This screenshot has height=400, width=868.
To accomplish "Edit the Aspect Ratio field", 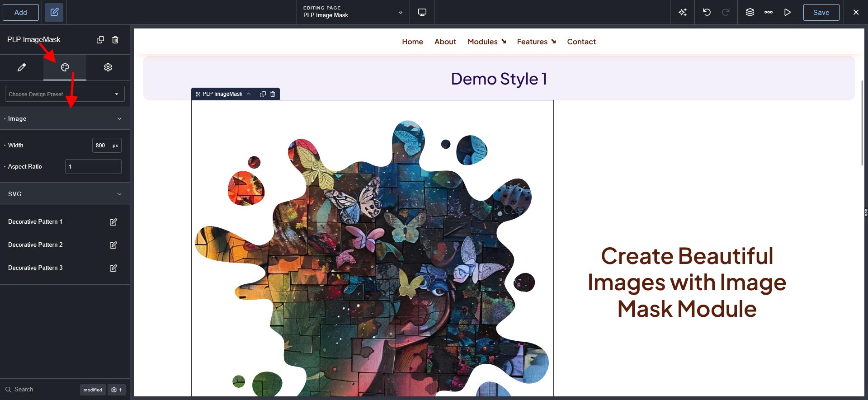I will pos(93,166).
